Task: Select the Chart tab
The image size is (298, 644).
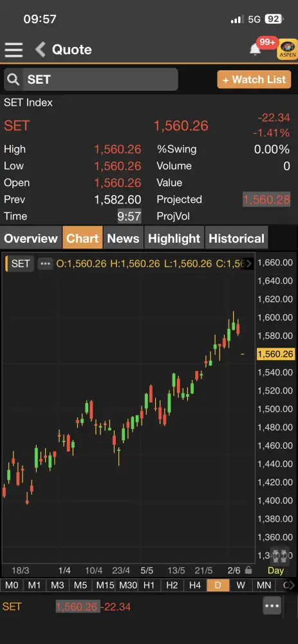Action: (82, 238)
